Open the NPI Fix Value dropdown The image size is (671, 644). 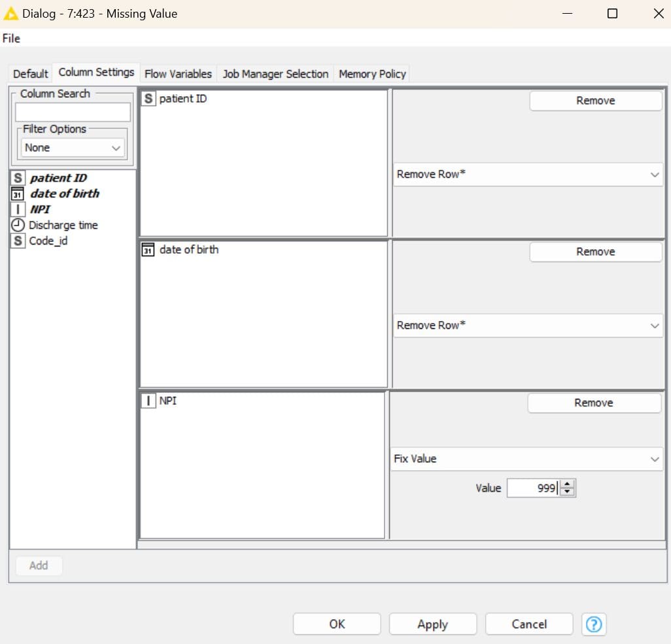(526, 459)
